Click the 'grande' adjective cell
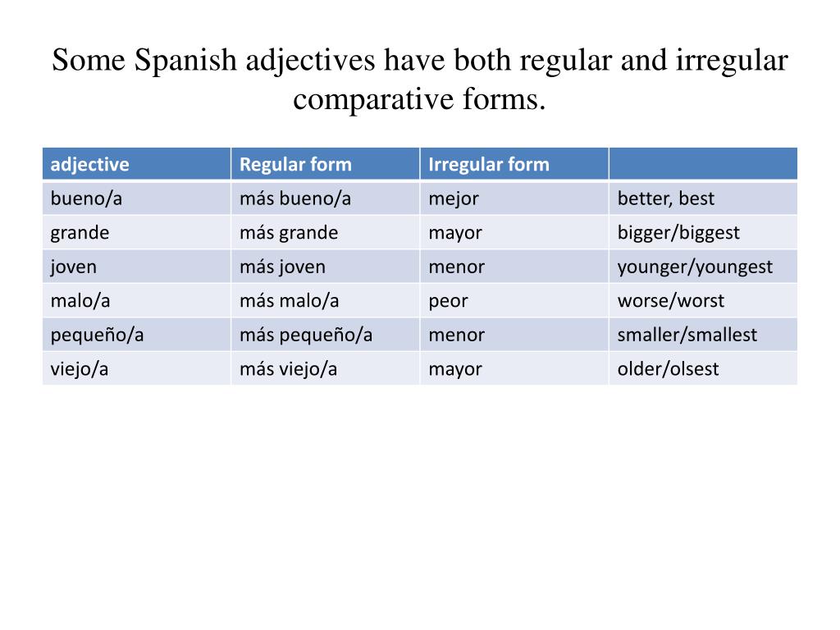The height and width of the screenshot is (630, 840). (137, 232)
